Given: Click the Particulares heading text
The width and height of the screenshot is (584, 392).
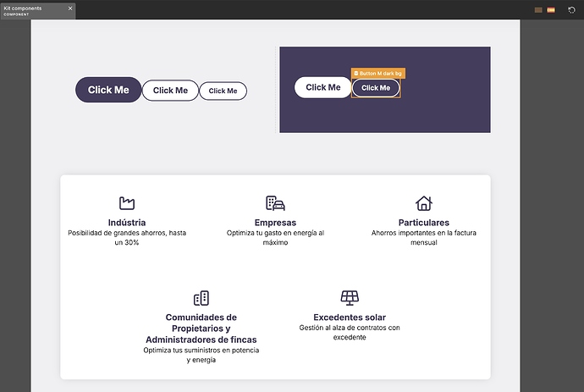Looking at the screenshot, I should pos(423,223).
